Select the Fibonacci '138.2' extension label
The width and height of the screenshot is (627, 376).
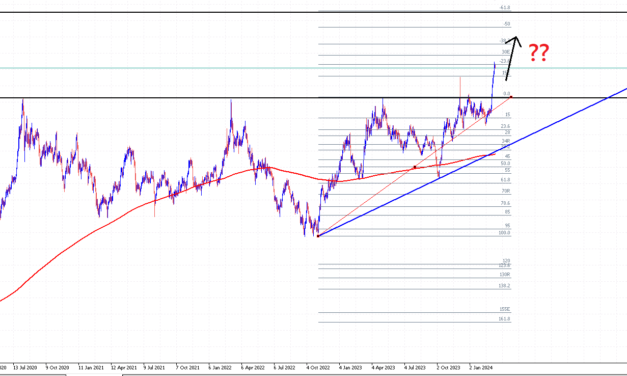[504, 286]
